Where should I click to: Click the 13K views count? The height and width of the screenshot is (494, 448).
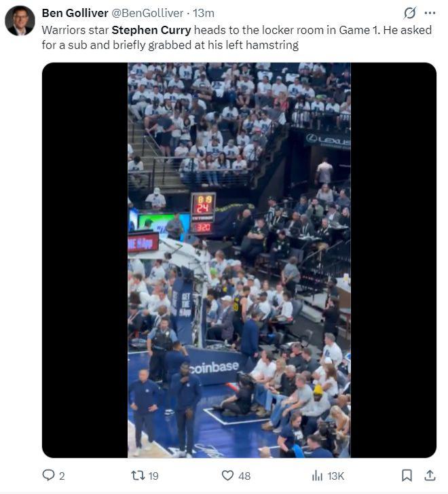335,476
